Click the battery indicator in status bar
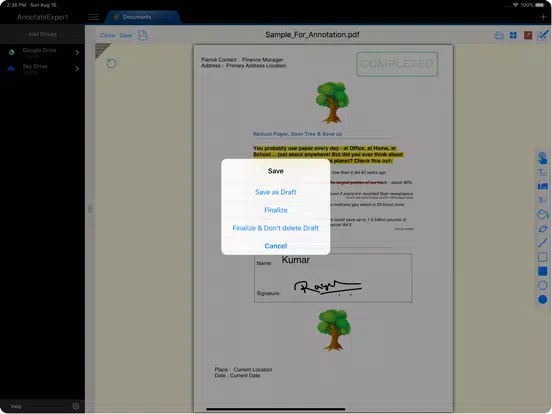The width and height of the screenshot is (552, 414). 540,5
